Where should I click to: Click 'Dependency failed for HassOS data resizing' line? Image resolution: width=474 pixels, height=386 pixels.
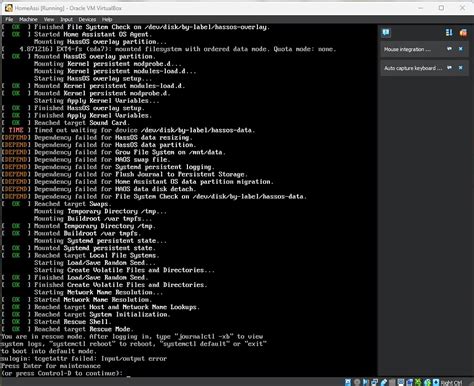click(97, 138)
